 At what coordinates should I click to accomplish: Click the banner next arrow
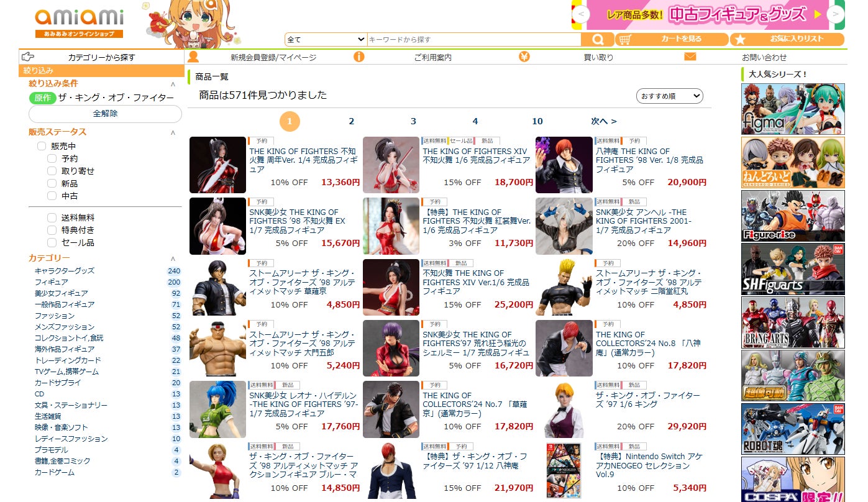tap(836, 14)
